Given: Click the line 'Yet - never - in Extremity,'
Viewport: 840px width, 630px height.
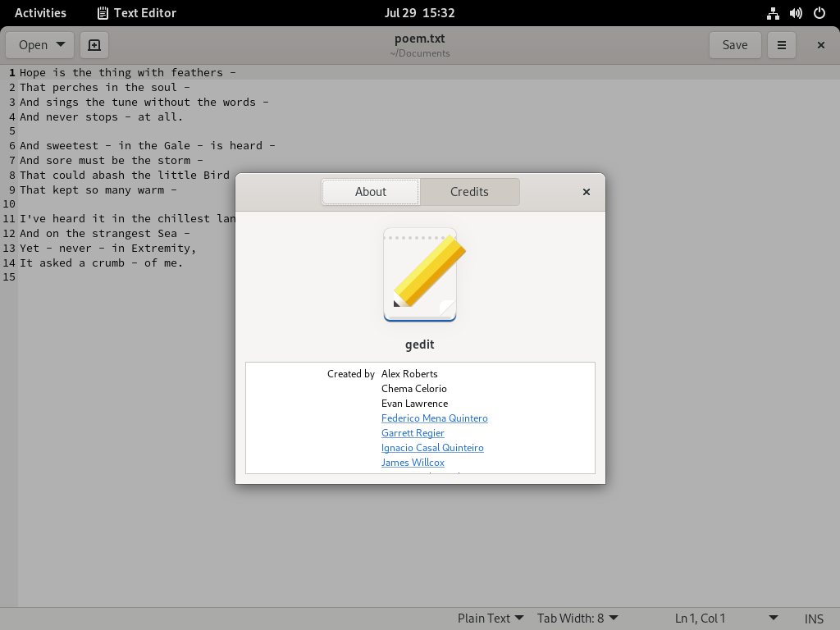Looking at the screenshot, I should click(x=107, y=248).
